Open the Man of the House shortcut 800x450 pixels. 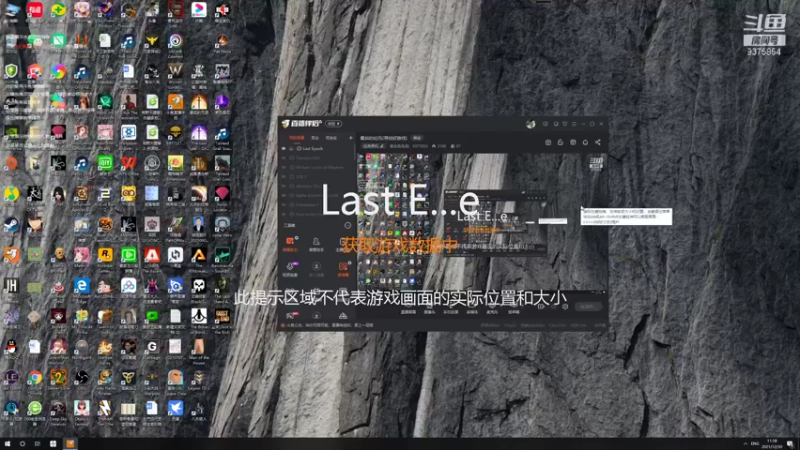(x=198, y=347)
